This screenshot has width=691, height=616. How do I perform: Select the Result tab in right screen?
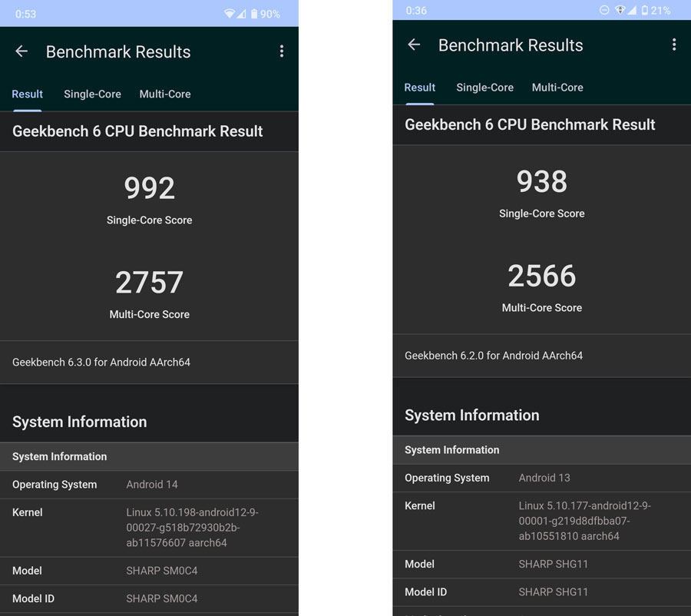pyautogui.click(x=419, y=88)
